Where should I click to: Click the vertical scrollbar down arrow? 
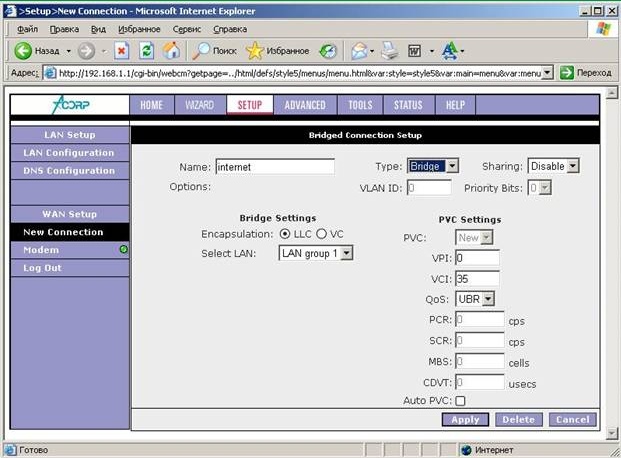pos(611,433)
